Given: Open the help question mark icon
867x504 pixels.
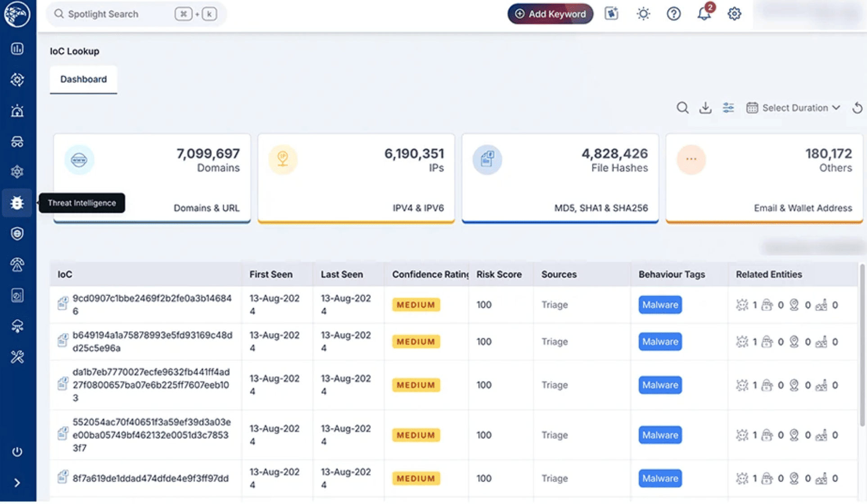Looking at the screenshot, I should (x=673, y=14).
